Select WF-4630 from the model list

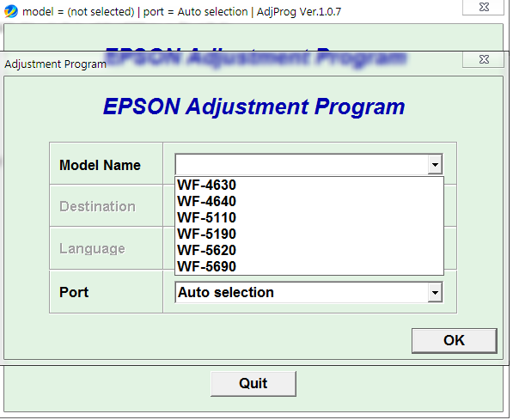308,186
